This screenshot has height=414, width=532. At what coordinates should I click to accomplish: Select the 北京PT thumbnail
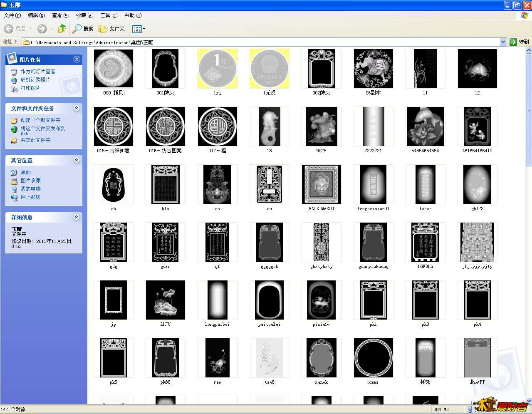(478, 358)
